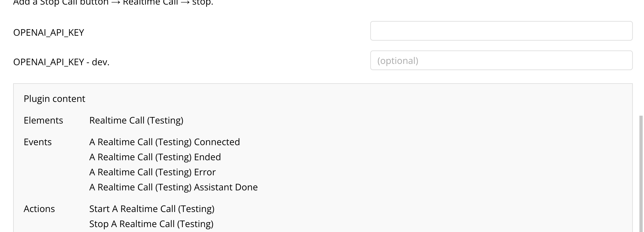Screen dimensions: 644x232
Task: Focus the optional dev API key field
Action: 501,61
